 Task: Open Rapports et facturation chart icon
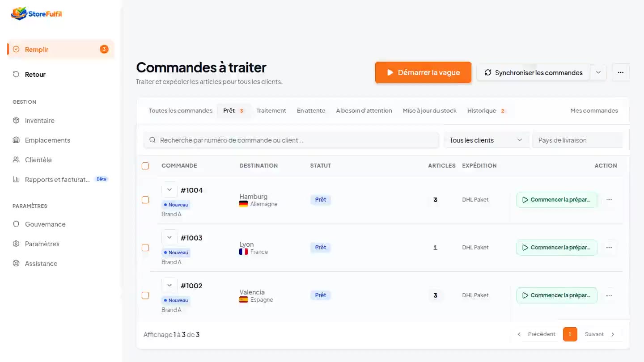click(16, 180)
